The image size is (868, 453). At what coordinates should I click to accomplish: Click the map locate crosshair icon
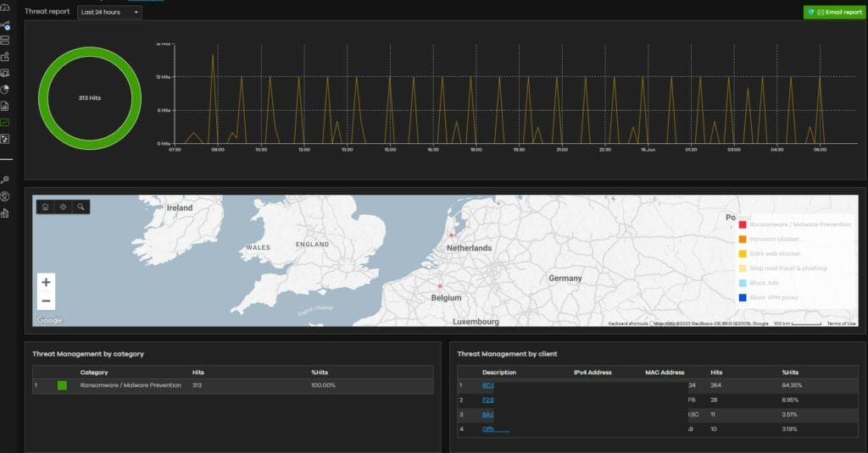pyautogui.click(x=63, y=207)
